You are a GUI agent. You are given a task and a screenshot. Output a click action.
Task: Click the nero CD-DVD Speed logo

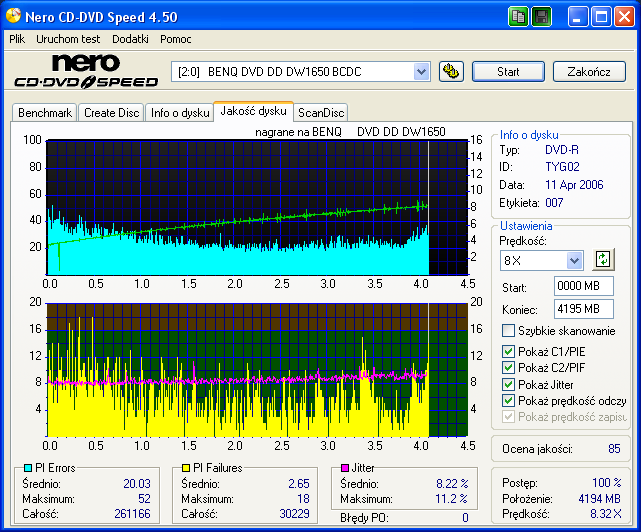click(x=86, y=71)
